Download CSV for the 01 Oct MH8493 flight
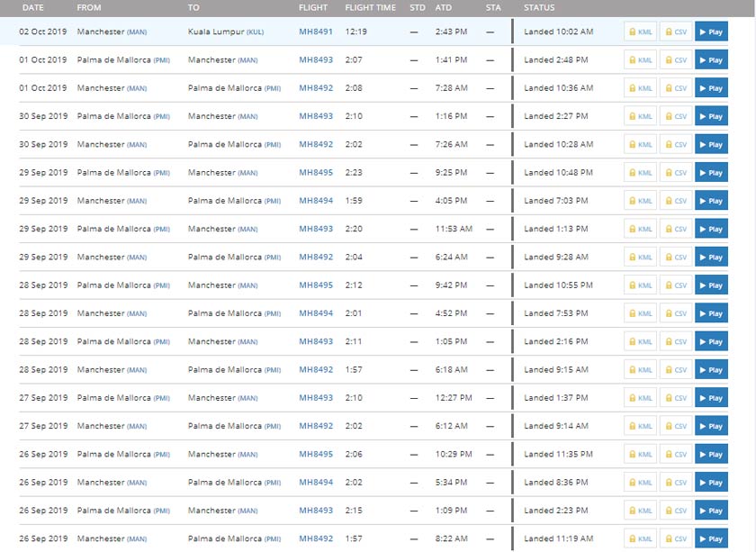This screenshot has height=552, width=756. 676,59
